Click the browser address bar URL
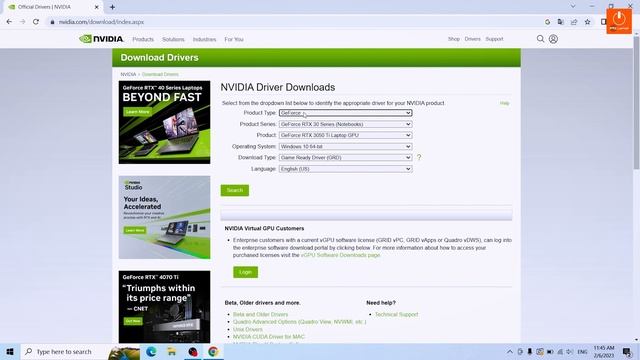The image size is (640, 360). (x=101, y=22)
